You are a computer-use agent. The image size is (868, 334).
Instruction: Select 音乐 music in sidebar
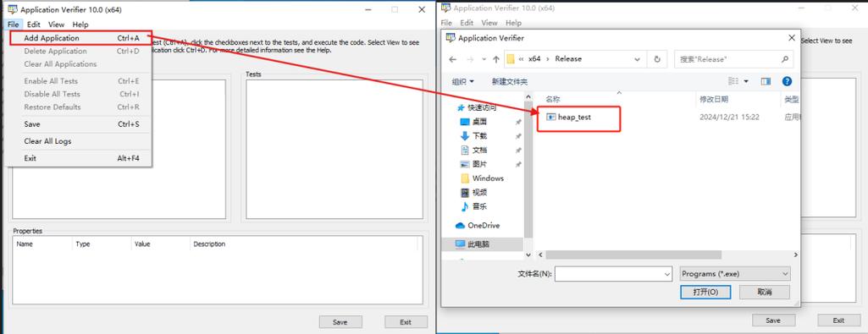tap(474, 206)
